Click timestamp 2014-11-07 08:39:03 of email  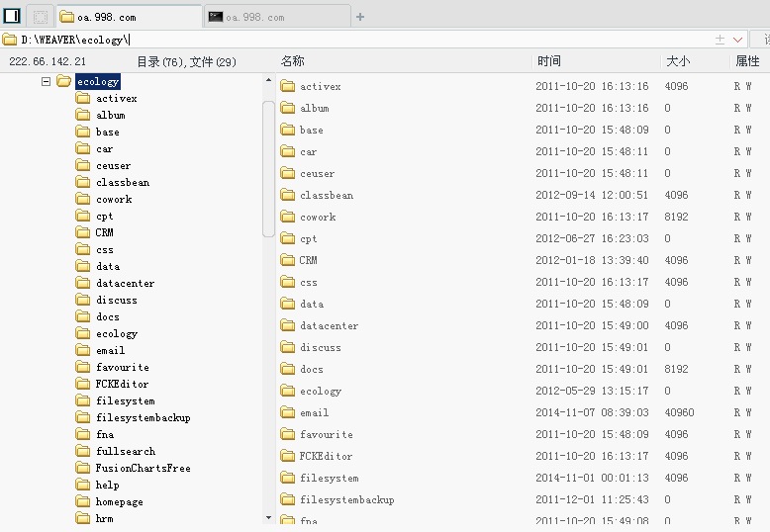click(x=592, y=412)
